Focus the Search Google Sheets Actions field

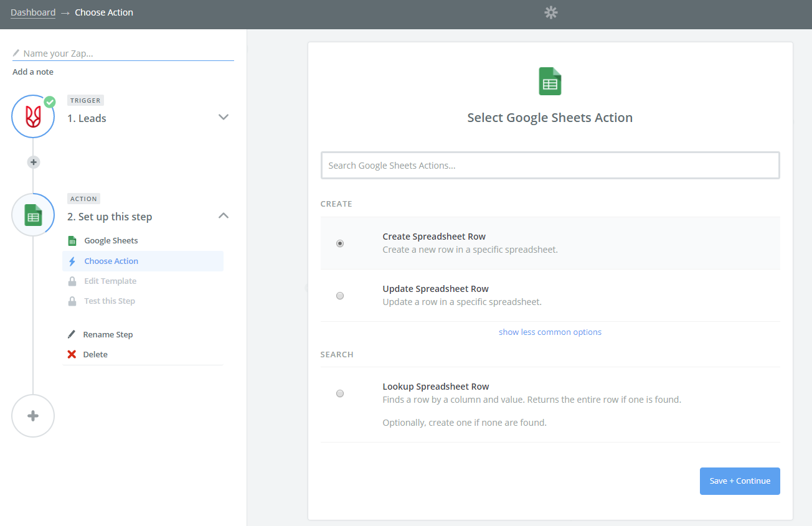pos(550,166)
